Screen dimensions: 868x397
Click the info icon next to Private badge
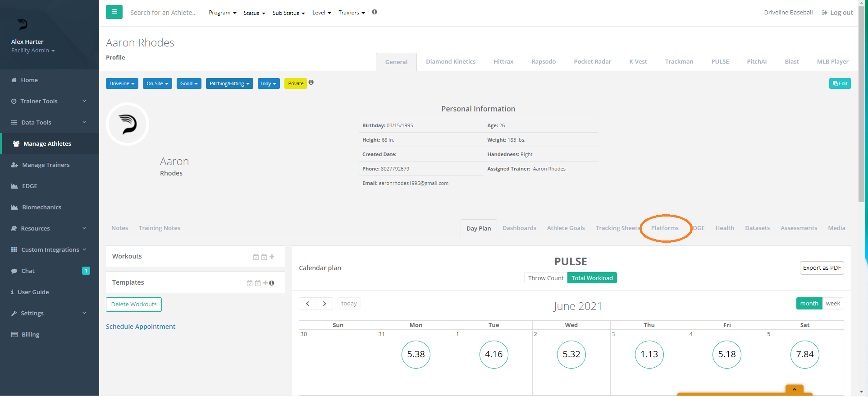click(x=311, y=83)
